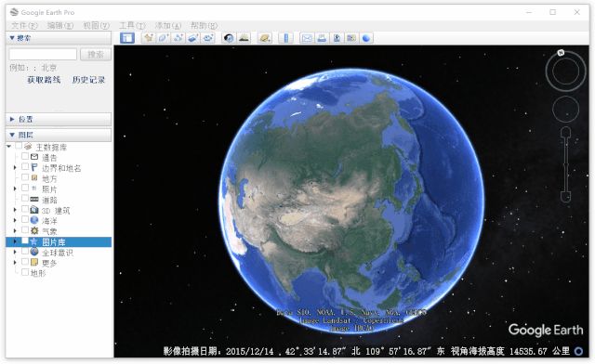Open the 编辑 menu
Viewport: 595px width, 364px height.
(x=59, y=25)
